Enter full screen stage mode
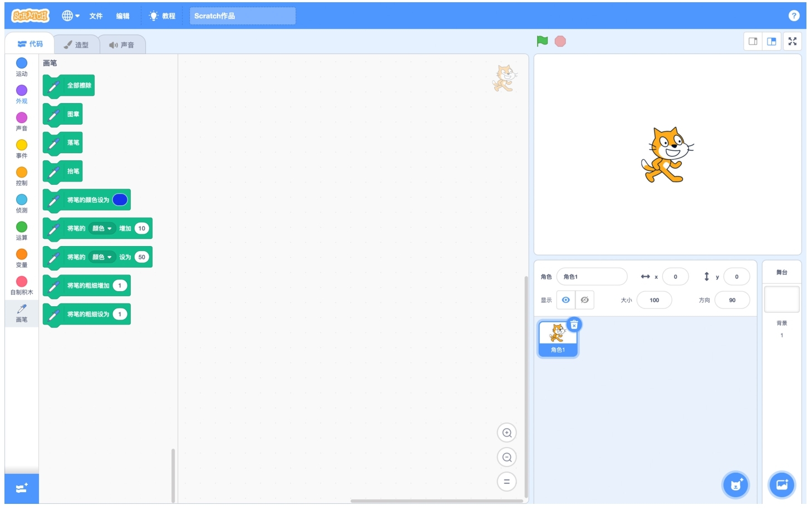This screenshot has width=812, height=510. point(793,41)
